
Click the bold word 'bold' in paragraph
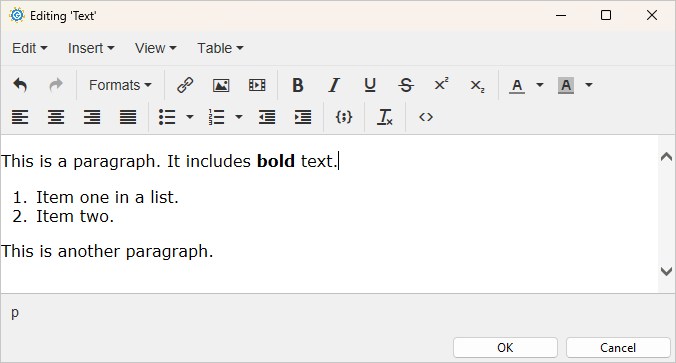(276, 161)
